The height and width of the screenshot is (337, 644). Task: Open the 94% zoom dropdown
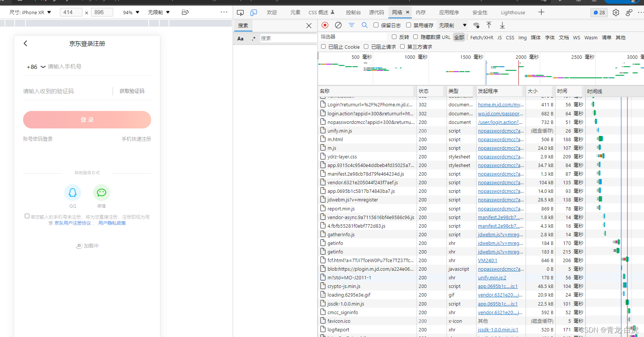click(x=131, y=12)
